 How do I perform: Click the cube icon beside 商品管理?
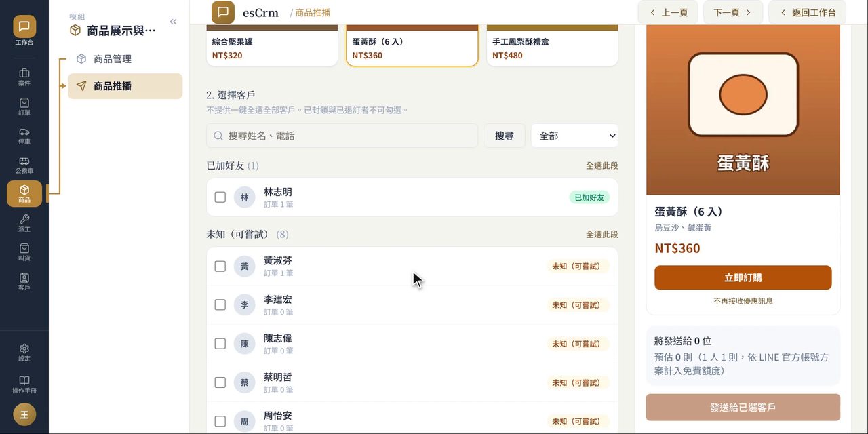tap(81, 59)
